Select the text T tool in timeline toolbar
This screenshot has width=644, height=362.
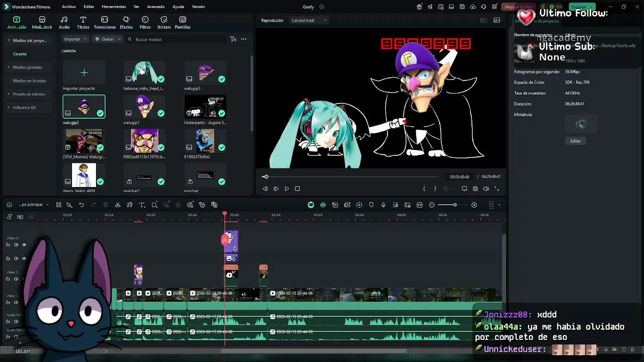click(142, 205)
